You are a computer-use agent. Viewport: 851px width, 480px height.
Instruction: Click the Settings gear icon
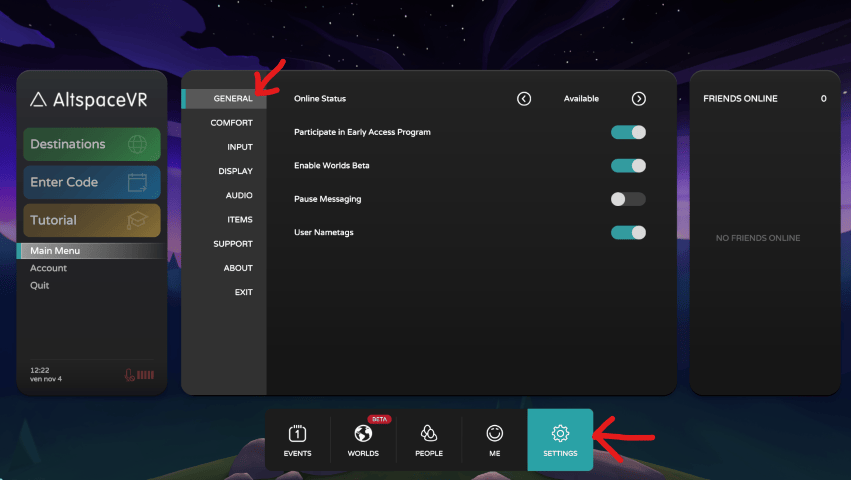pyautogui.click(x=560, y=434)
